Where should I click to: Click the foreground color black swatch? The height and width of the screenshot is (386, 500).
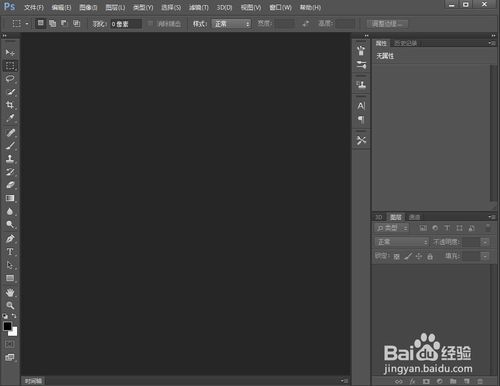click(7, 326)
